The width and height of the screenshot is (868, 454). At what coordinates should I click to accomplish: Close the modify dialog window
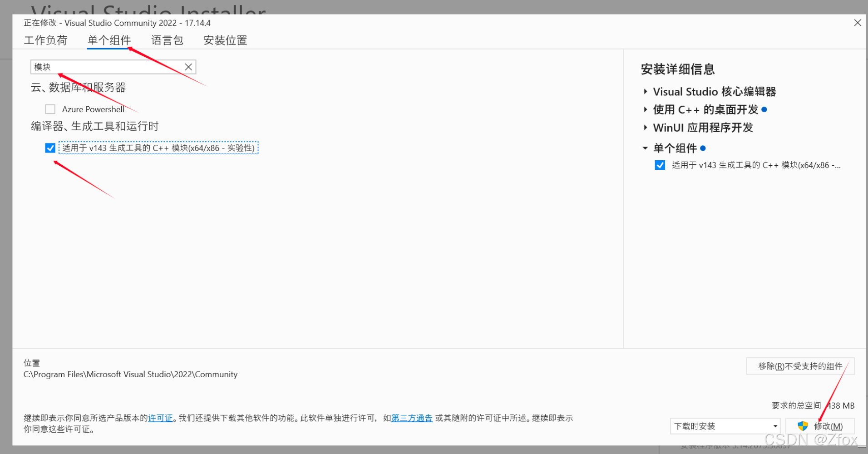(858, 23)
